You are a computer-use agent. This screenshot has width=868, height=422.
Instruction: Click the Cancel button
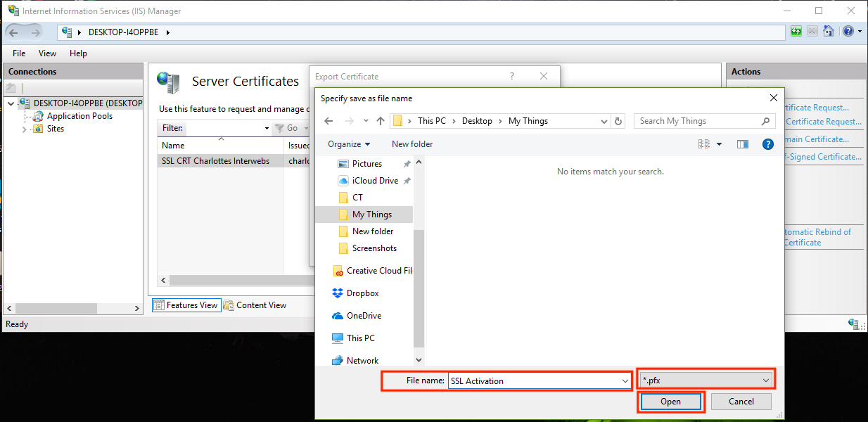pos(741,402)
